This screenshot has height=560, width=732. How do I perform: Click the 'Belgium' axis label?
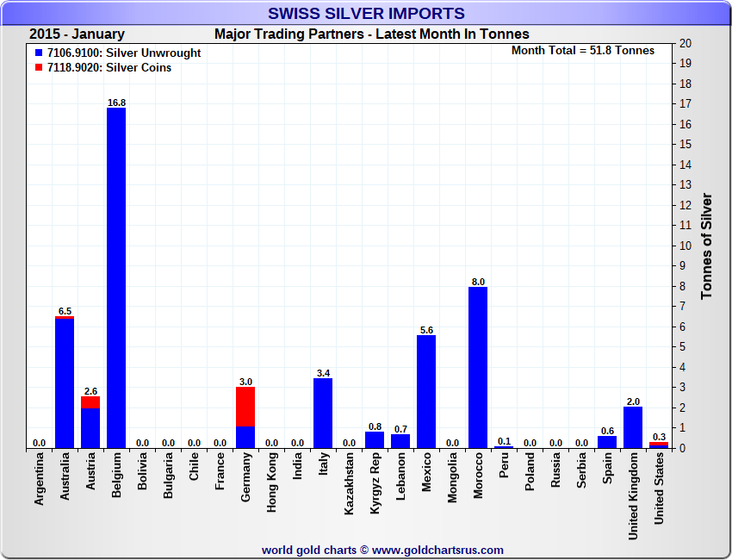click(117, 475)
